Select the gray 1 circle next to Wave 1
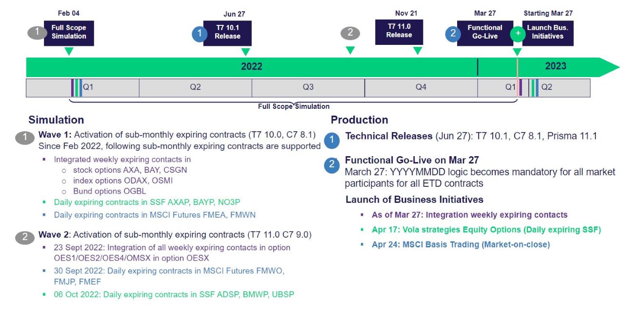Viewport: 644px width, 324px height. (24, 138)
